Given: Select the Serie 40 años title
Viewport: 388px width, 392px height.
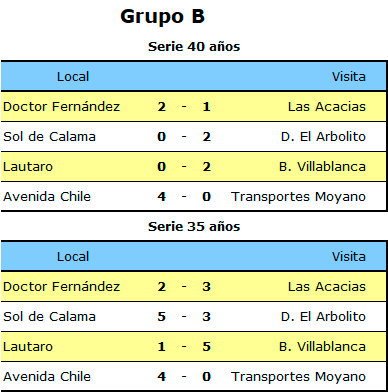Looking at the screenshot, I should click(194, 46).
